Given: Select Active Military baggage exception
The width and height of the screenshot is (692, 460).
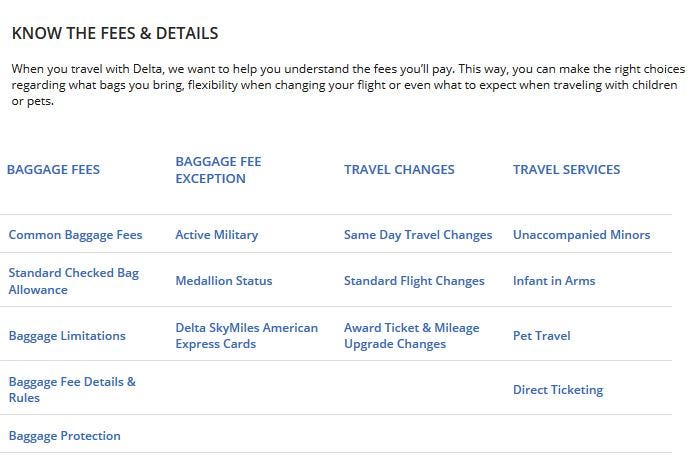Looking at the screenshot, I should click(x=217, y=235).
